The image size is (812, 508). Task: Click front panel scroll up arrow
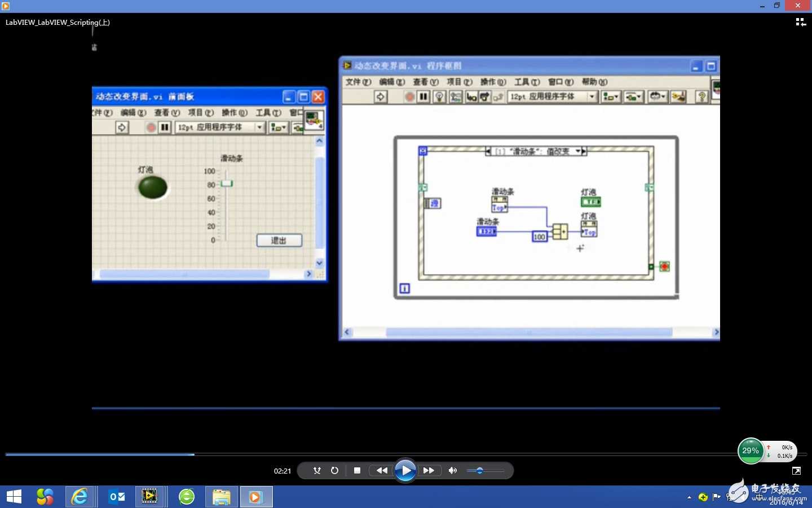point(320,141)
